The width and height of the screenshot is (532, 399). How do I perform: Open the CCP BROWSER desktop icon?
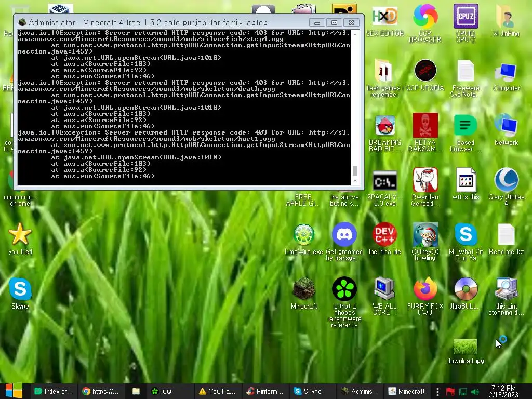point(425,16)
